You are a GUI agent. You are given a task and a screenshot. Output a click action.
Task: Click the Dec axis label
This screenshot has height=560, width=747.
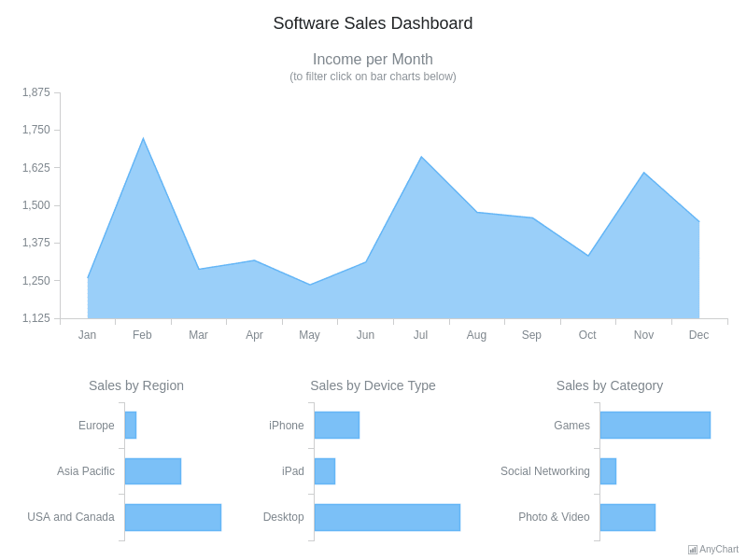click(x=698, y=334)
